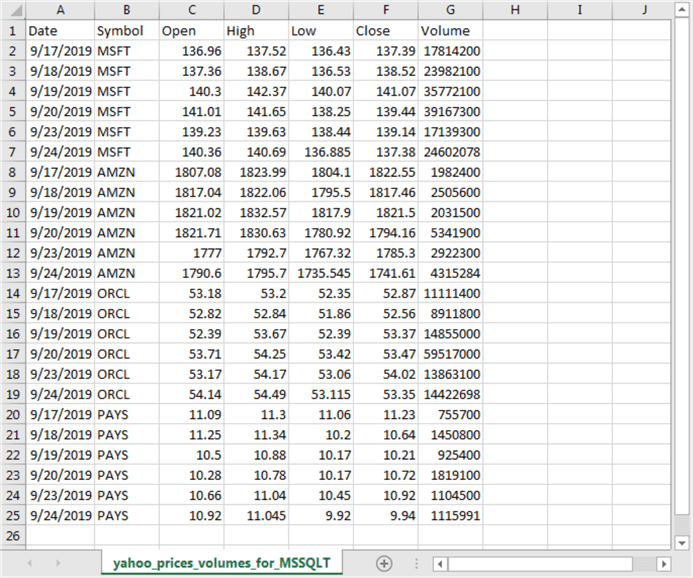
Task: Click the vertical scrollbar thumb
Action: pyautogui.click(x=682, y=266)
